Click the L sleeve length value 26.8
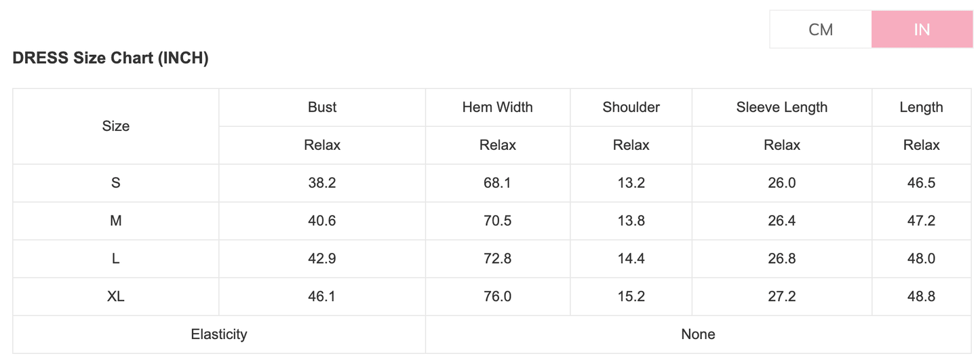 (781, 259)
